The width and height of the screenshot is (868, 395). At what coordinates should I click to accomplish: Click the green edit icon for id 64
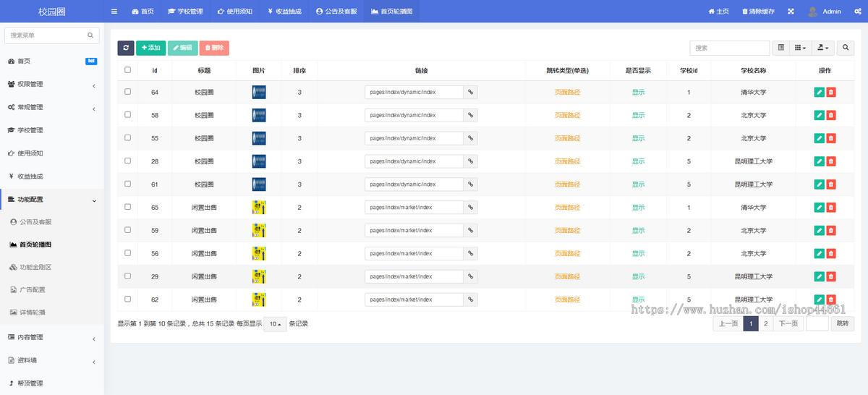click(819, 93)
